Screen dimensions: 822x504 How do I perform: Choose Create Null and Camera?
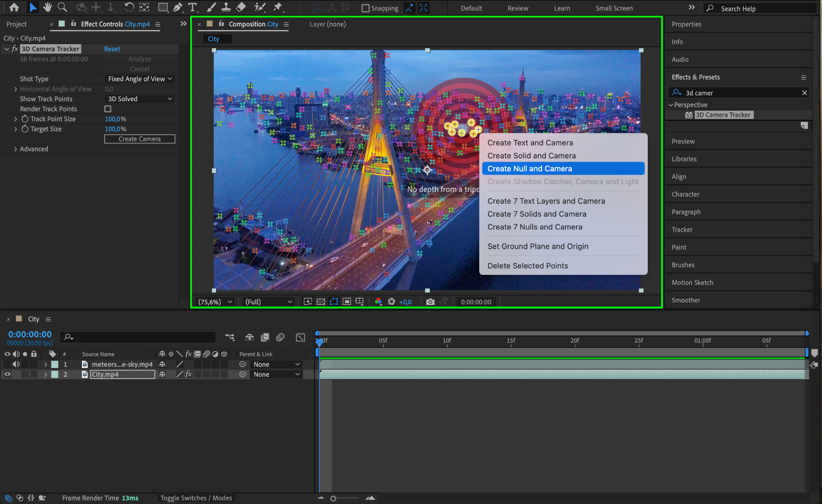point(529,169)
